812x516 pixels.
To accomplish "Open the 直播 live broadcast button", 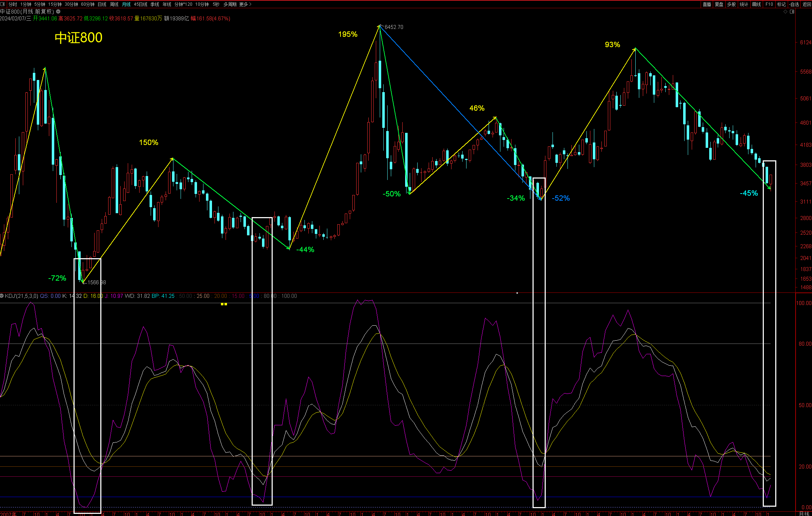I will pyautogui.click(x=707, y=4).
